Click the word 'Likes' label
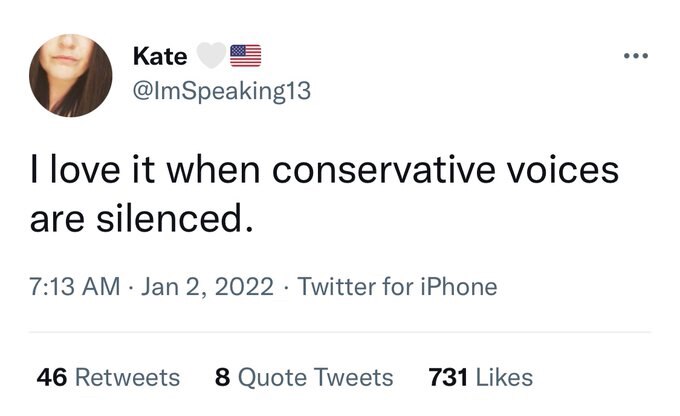Image resolution: width=680 pixels, height=416 pixels. point(504,377)
